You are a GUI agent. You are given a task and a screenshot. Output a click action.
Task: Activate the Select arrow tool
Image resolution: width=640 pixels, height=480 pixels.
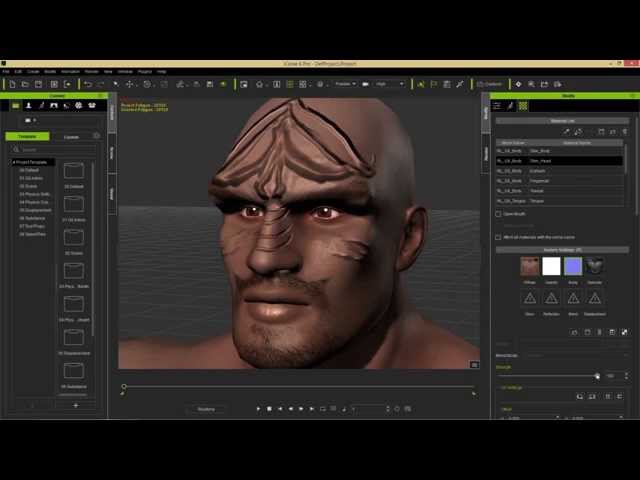click(x=116, y=84)
